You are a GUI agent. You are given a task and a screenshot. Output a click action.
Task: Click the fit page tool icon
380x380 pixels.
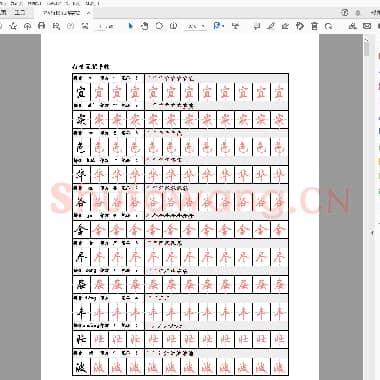click(218, 26)
